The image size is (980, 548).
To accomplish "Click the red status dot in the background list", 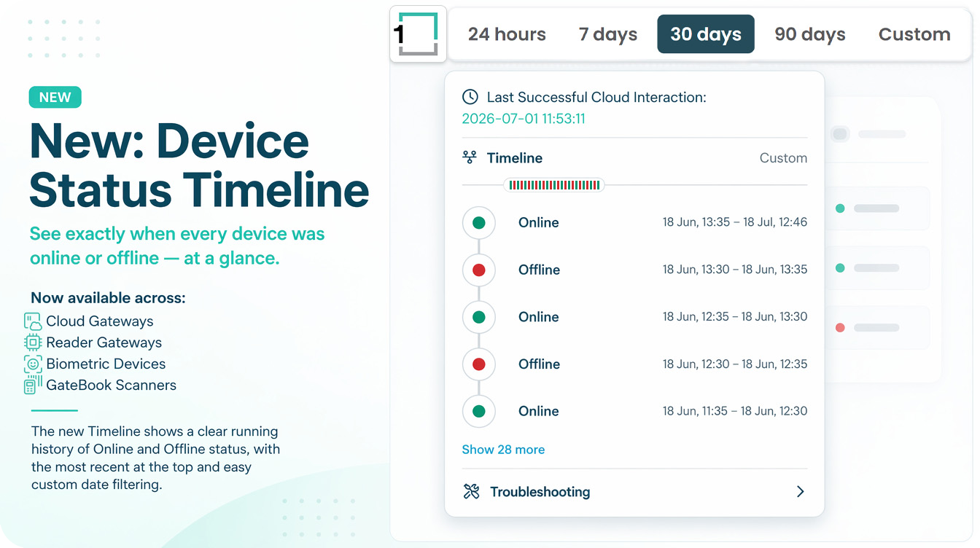I will [840, 328].
